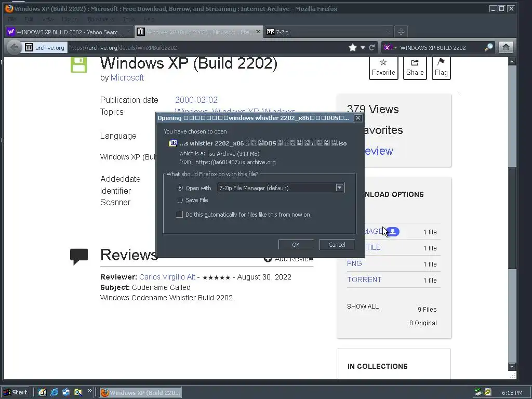The width and height of the screenshot is (532, 399).
Task: Click the green floppy software icon
Action: [79, 65]
